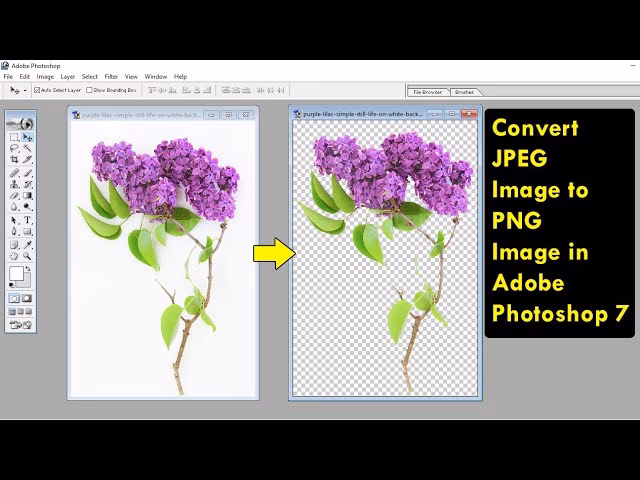Select the Hand tool
Viewport: 640px width, 480px height.
(14, 256)
